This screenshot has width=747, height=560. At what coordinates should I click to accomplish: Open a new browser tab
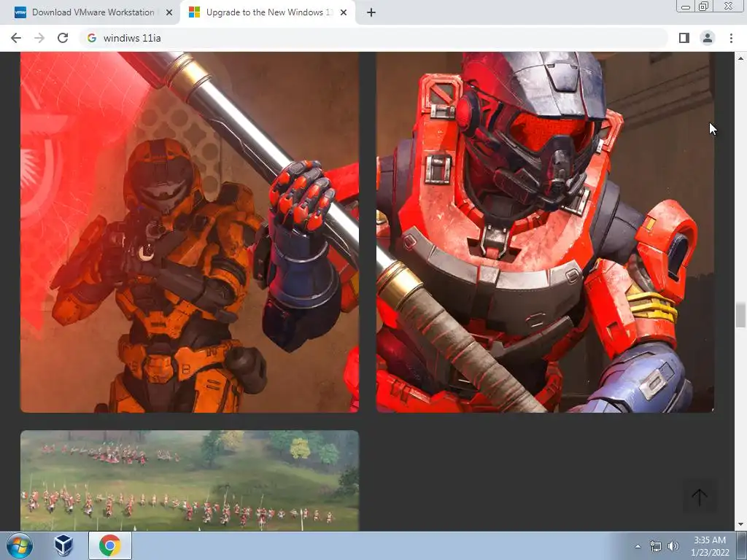(x=371, y=13)
